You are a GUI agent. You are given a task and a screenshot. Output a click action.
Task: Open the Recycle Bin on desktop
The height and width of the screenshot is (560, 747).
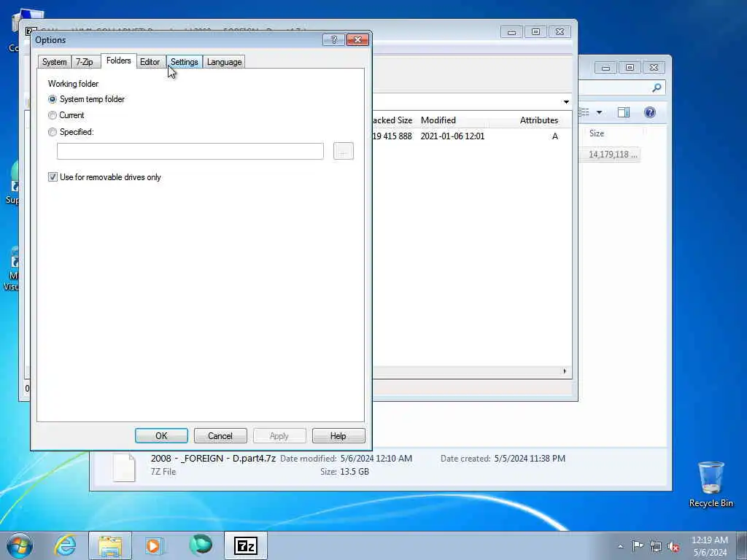pos(711,483)
